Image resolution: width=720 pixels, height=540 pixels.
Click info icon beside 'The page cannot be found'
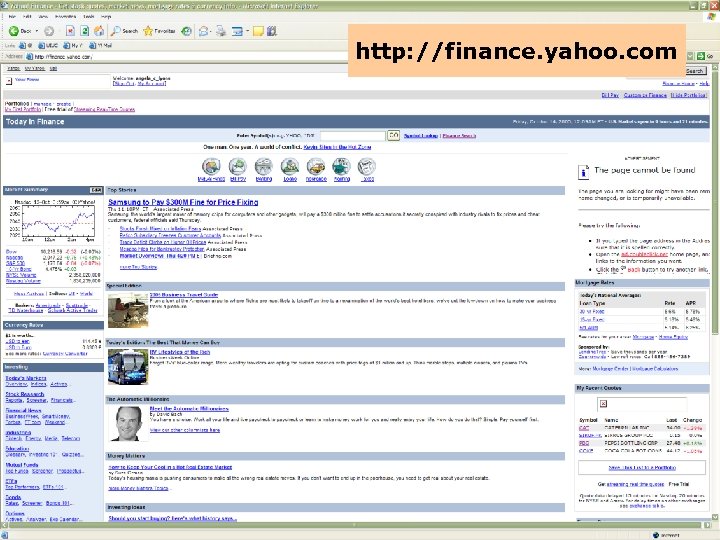(583, 172)
